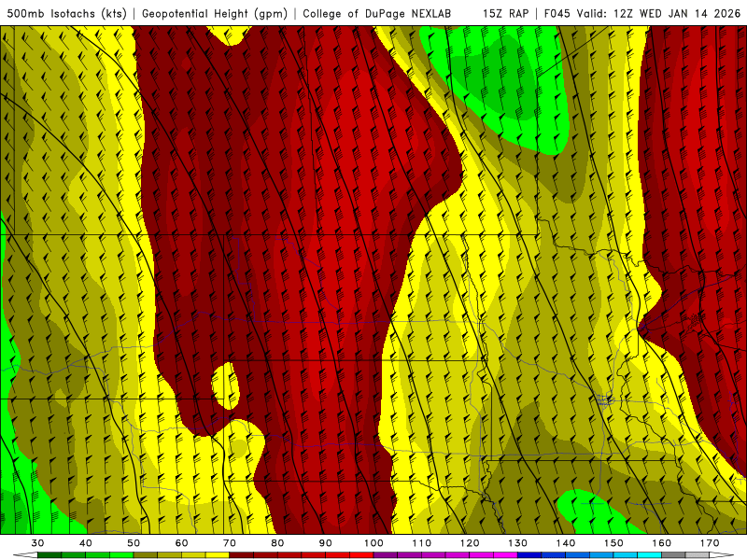
Task: Click the right arrow end of the color bar
Action: tap(723, 555)
